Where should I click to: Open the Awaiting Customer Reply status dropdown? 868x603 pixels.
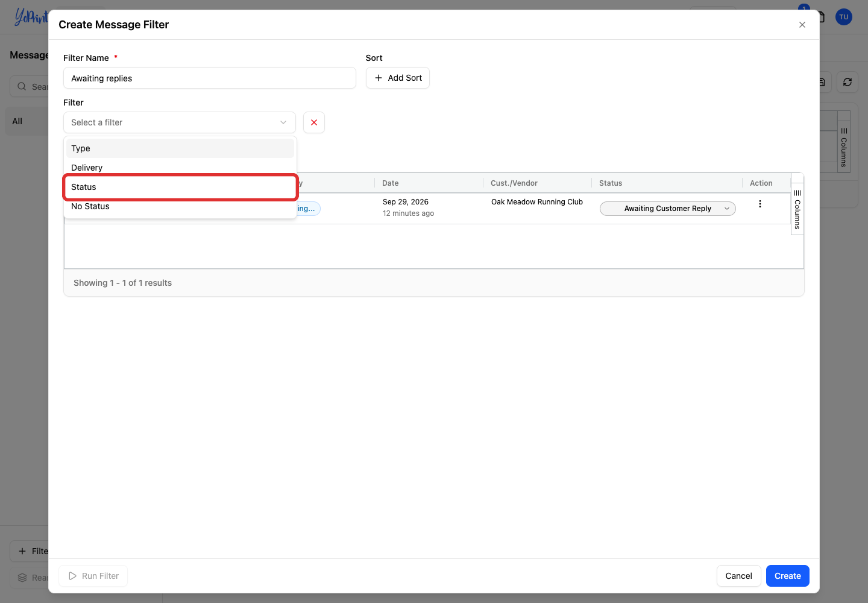coord(668,209)
